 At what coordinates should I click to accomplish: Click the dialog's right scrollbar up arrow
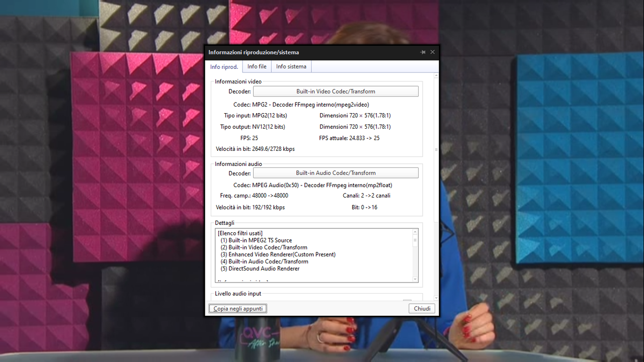[436, 75]
